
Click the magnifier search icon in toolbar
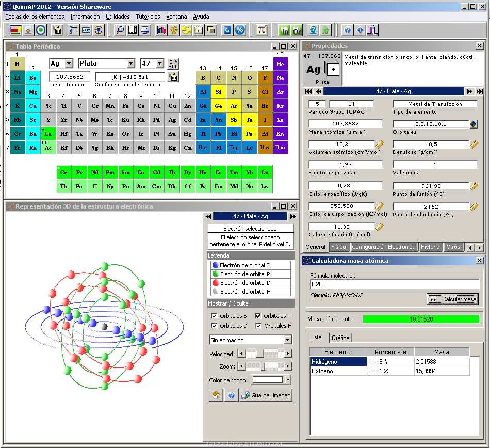(x=120, y=30)
